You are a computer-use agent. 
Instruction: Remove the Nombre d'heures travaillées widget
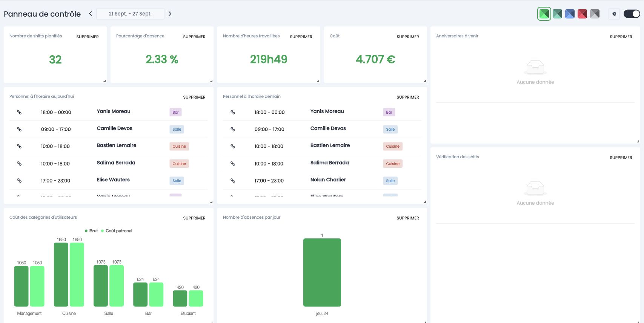click(301, 37)
